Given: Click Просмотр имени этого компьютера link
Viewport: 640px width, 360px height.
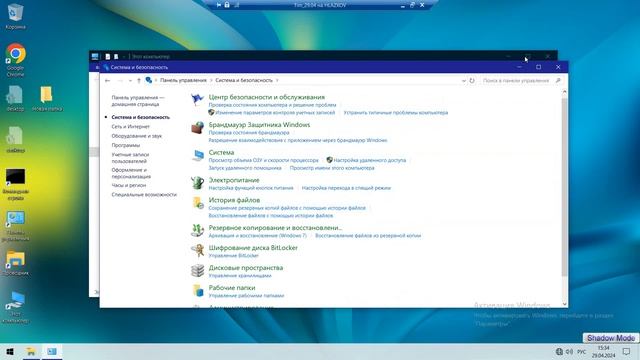Looking at the screenshot, I should (332, 168).
